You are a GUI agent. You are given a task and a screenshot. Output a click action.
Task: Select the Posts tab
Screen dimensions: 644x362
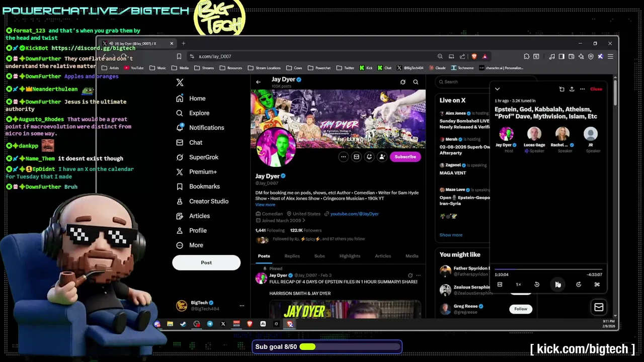[x=264, y=256]
